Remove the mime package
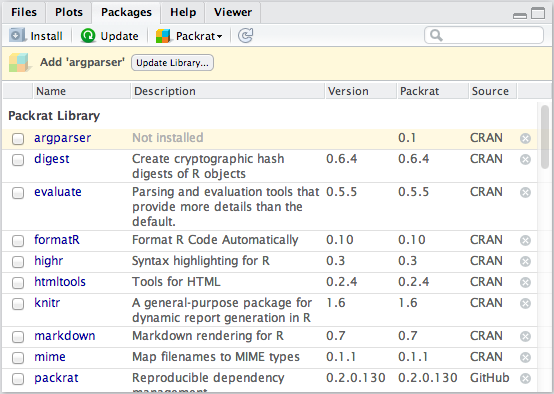 tap(525, 357)
